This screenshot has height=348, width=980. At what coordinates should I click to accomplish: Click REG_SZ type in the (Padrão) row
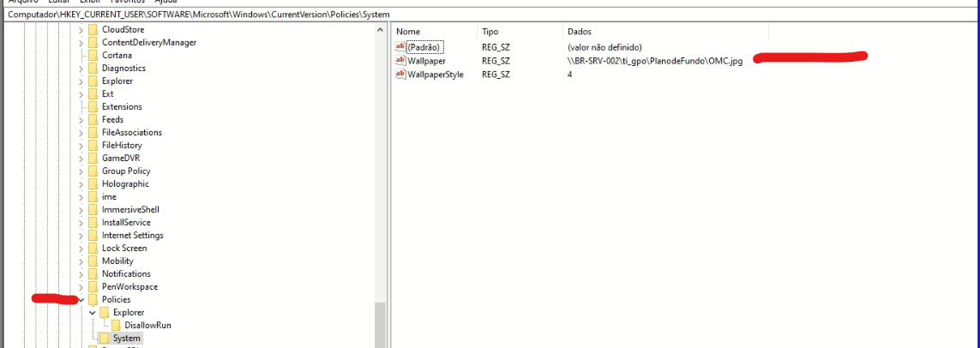click(x=496, y=47)
